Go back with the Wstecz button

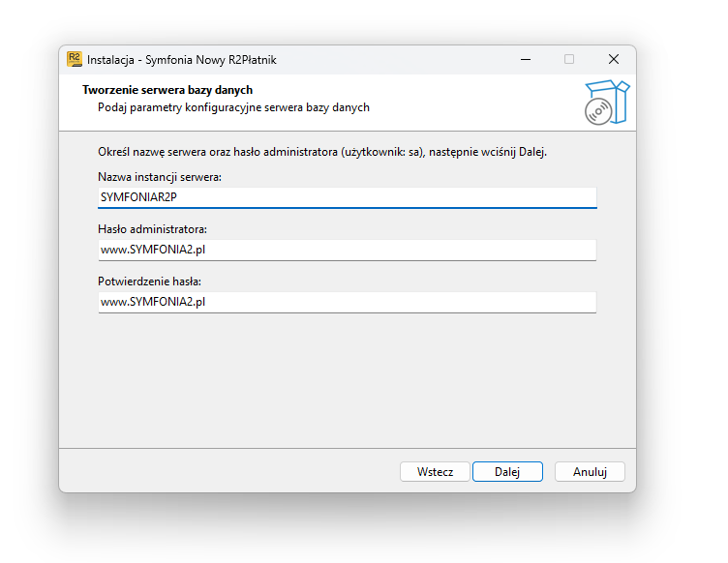pyautogui.click(x=435, y=472)
